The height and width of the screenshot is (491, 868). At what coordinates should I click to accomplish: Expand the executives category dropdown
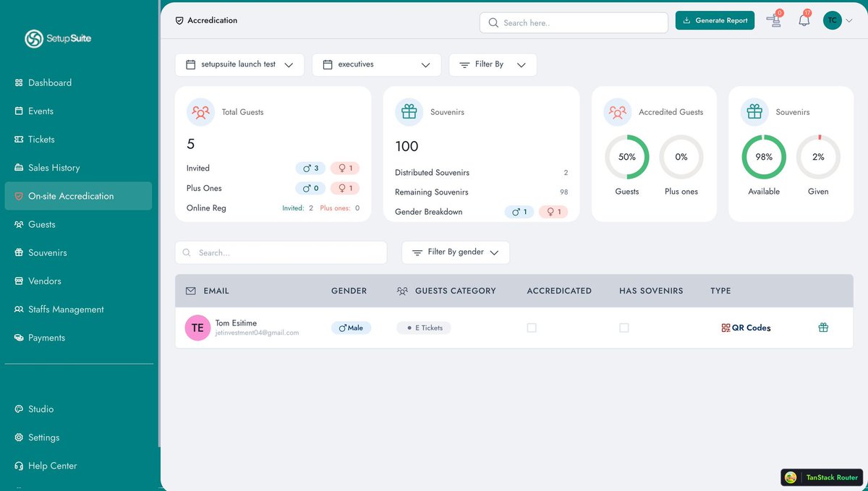tap(376, 64)
